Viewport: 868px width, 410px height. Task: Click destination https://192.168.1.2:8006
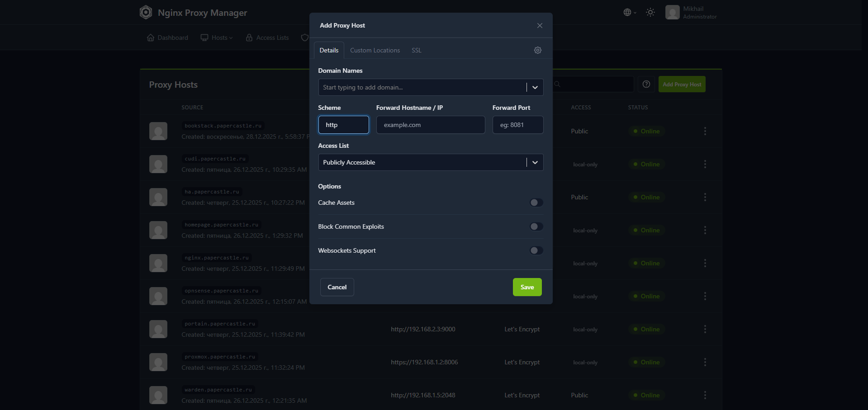(x=425, y=362)
